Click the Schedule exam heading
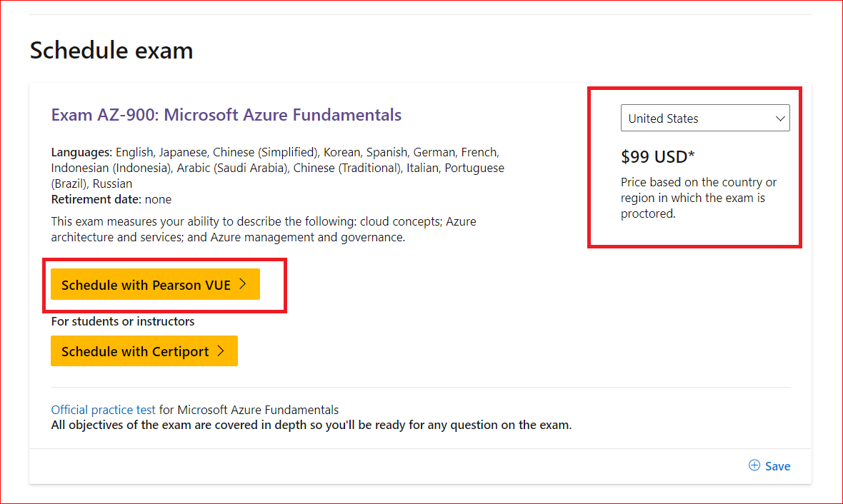Screen dimensions: 843x504 [111, 51]
